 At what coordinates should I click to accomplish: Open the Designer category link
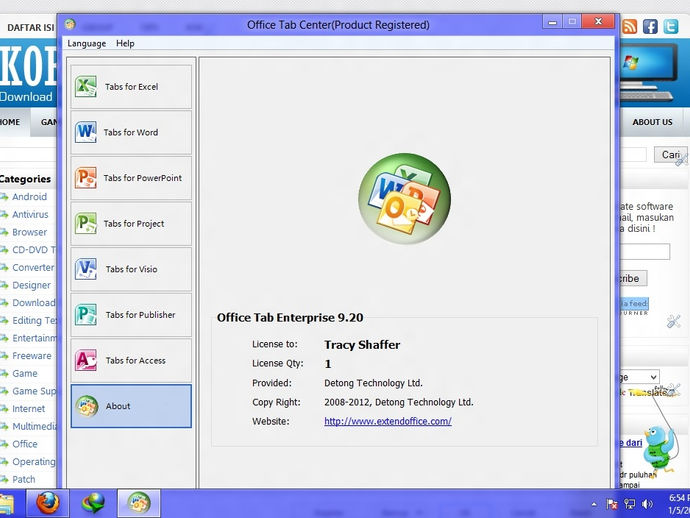point(31,285)
